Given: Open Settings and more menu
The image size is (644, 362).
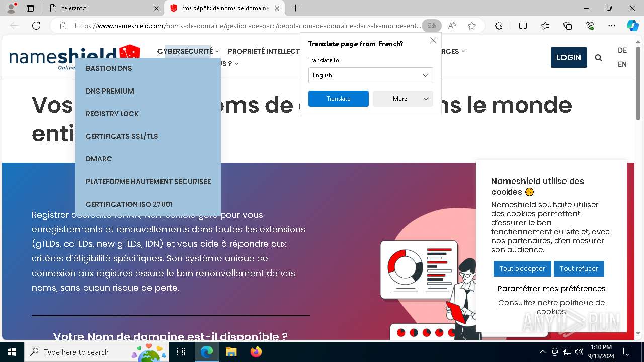Looking at the screenshot, I should pos(612,26).
